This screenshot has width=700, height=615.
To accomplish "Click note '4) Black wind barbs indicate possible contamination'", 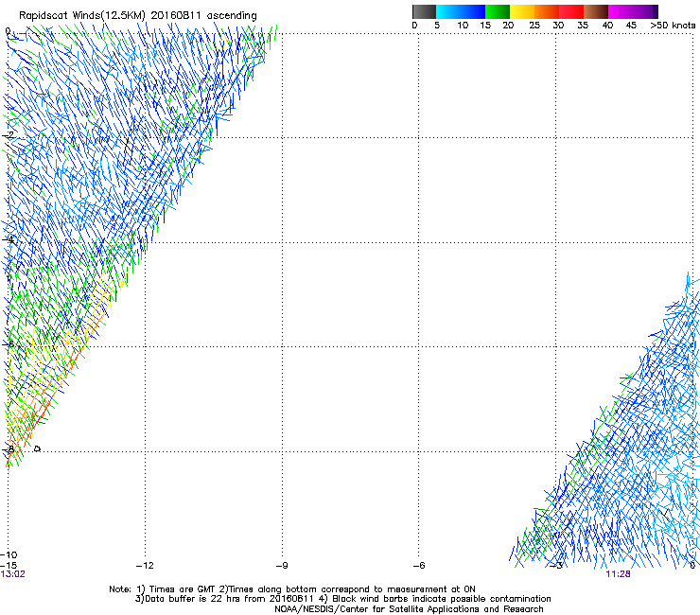I will [434, 599].
